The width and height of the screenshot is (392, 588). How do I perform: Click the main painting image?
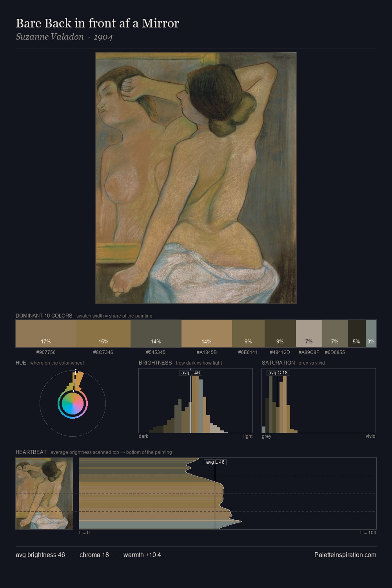coord(196,178)
